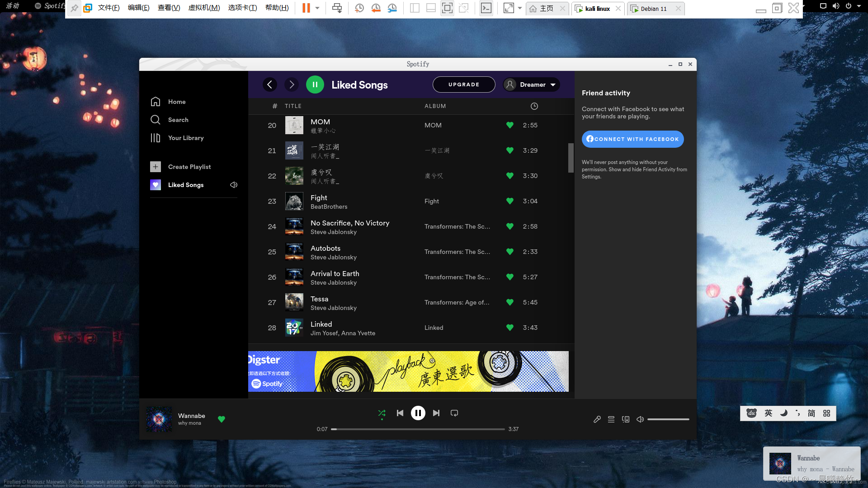The width and height of the screenshot is (868, 488).
Task: Click the 英 input method toolbar button
Action: [x=769, y=413]
